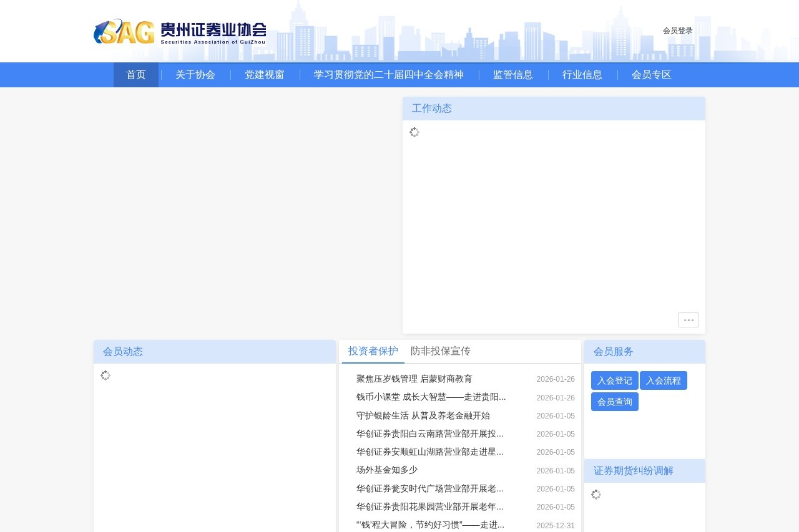This screenshot has height=532, width=799.
Task: Click the SAG Guizhou Securities Association logo
Action: [x=180, y=31]
